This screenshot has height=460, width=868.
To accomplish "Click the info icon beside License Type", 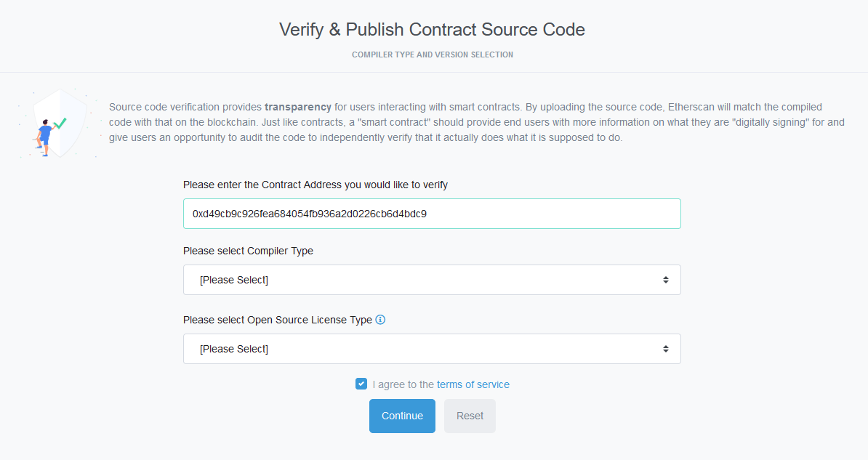I will pyautogui.click(x=380, y=320).
